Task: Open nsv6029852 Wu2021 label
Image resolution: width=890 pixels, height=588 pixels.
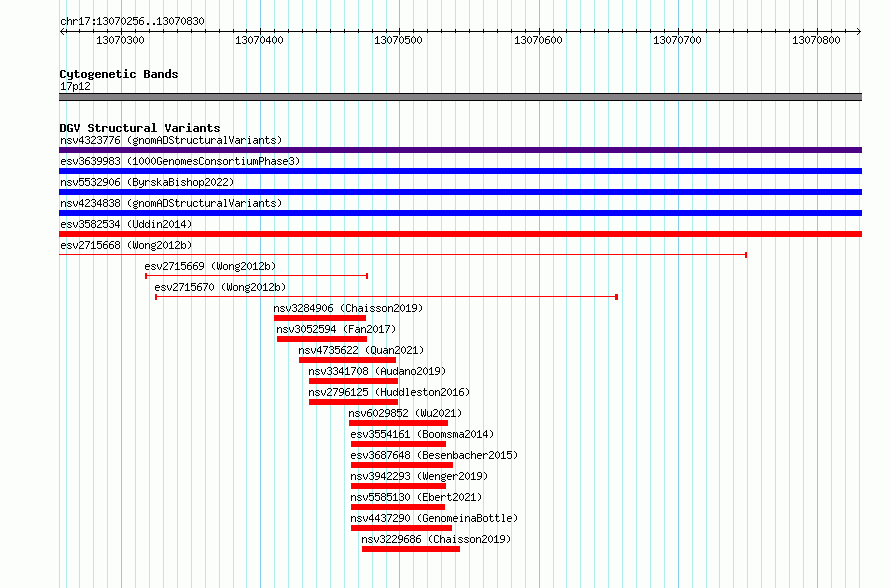Action: pyautogui.click(x=405, y=413)
